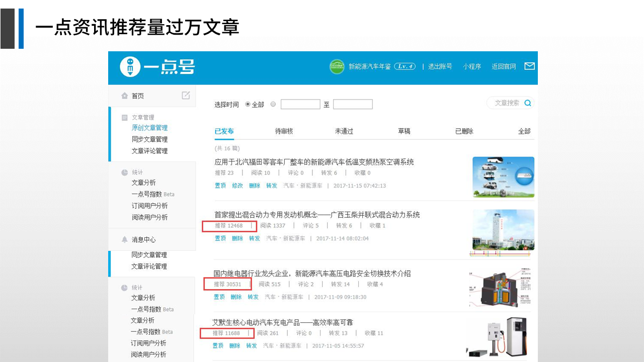Open the mail envelope icon

pyautogui.click(x=529, y=66)
